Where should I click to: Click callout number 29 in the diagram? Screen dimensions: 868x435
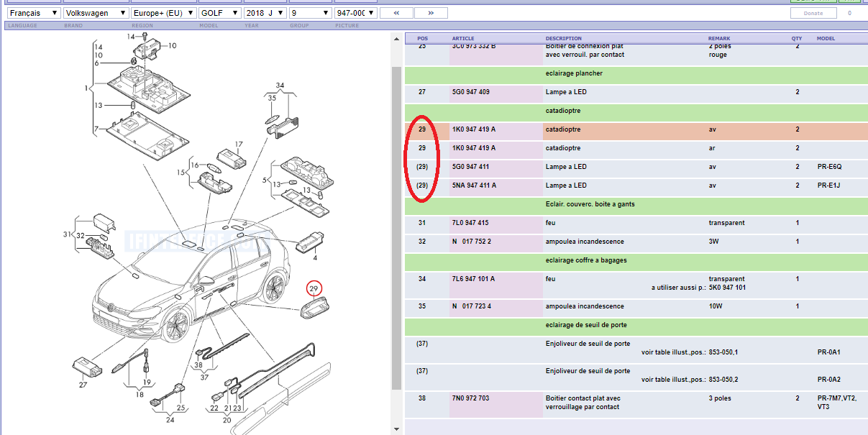314,289
